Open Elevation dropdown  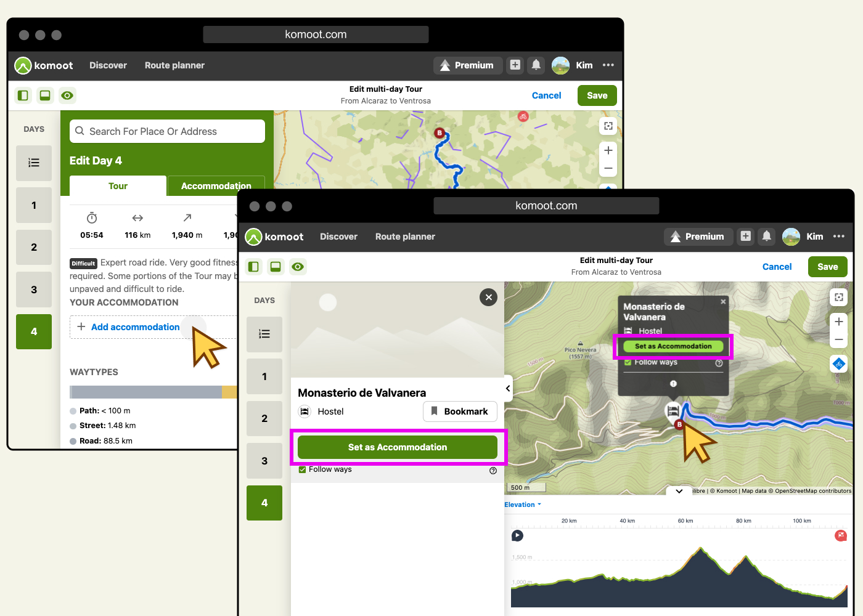click(x=523, y=505)
